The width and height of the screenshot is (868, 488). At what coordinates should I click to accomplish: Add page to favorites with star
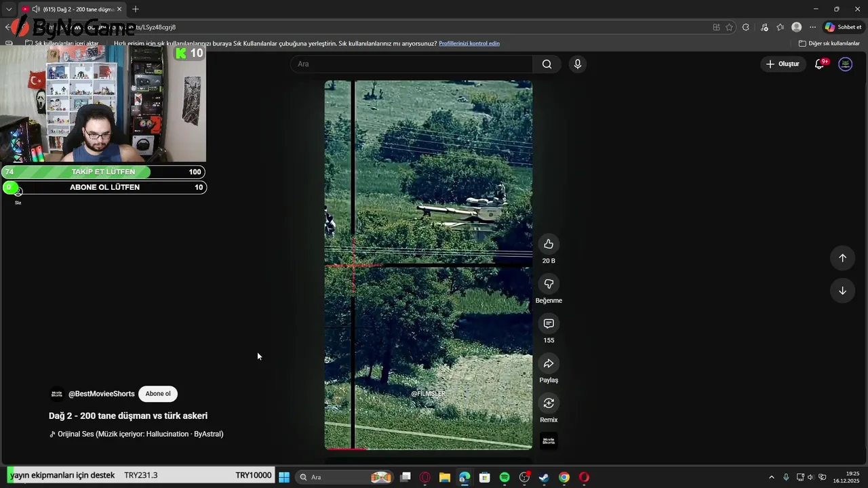(730, 27)
